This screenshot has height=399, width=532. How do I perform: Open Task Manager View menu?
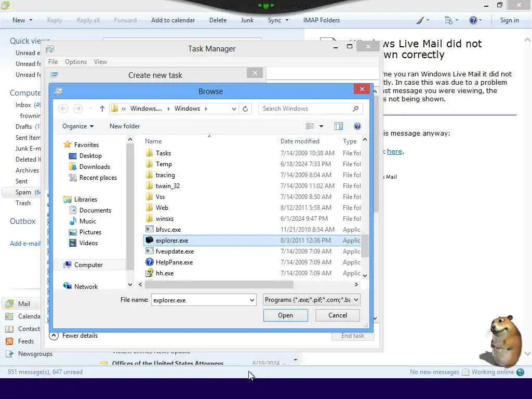coord(100,62)
